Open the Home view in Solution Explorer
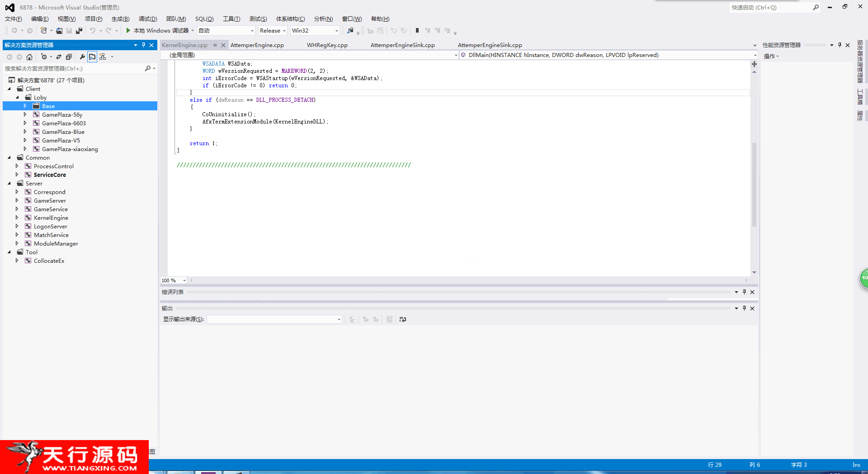Viewport: 868px width, 474px height. (x=29, y=57)
